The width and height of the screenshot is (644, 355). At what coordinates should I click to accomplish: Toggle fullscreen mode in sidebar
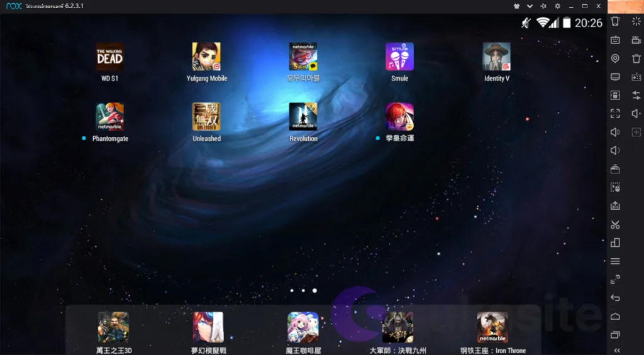tap(615, 114)
